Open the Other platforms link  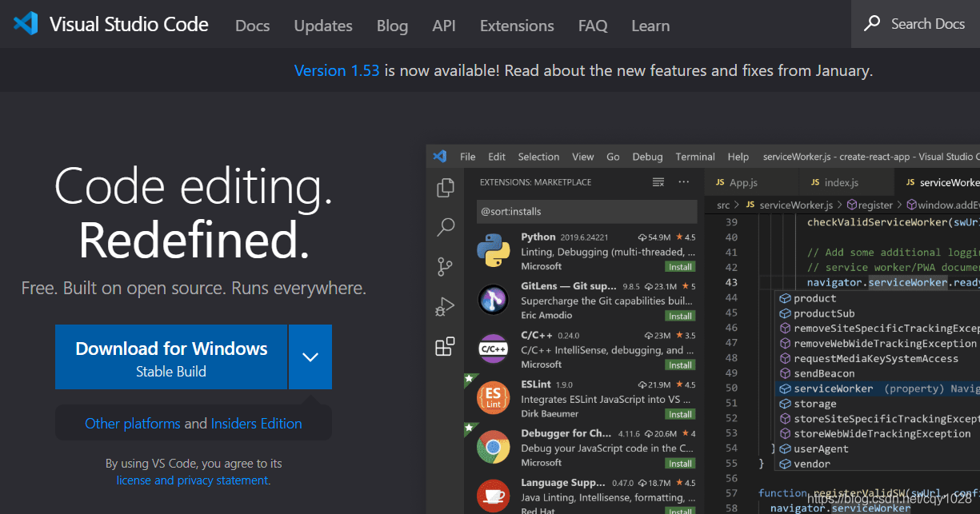133,424
